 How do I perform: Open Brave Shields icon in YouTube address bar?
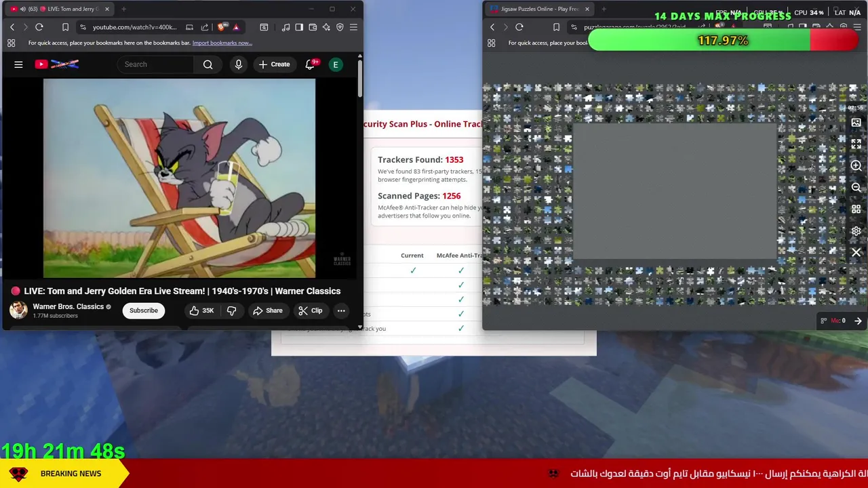223,27
